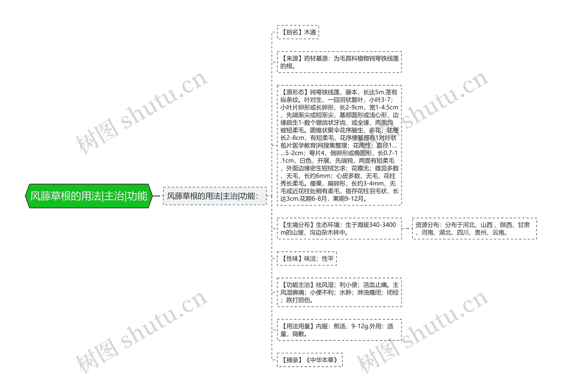Click the 风藤草根的用法|主治|功能 root node
The width and height of the screenshot is (562, 392).
(84, 192)
